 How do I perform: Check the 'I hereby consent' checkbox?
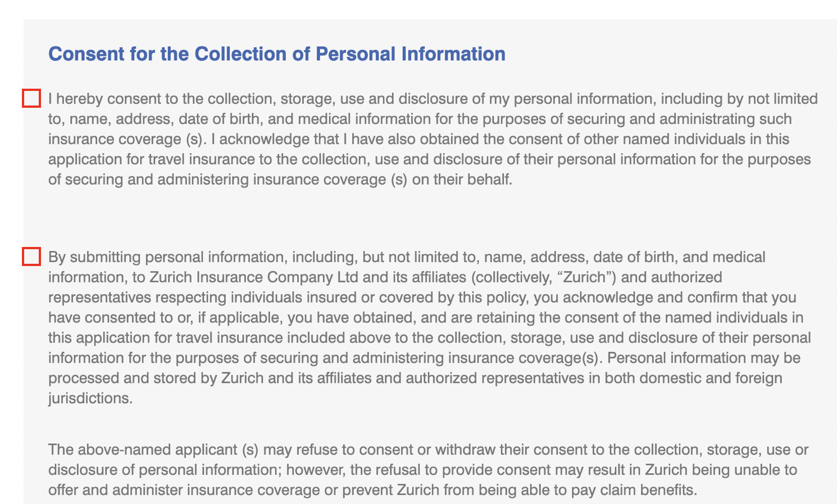(31, 98)
